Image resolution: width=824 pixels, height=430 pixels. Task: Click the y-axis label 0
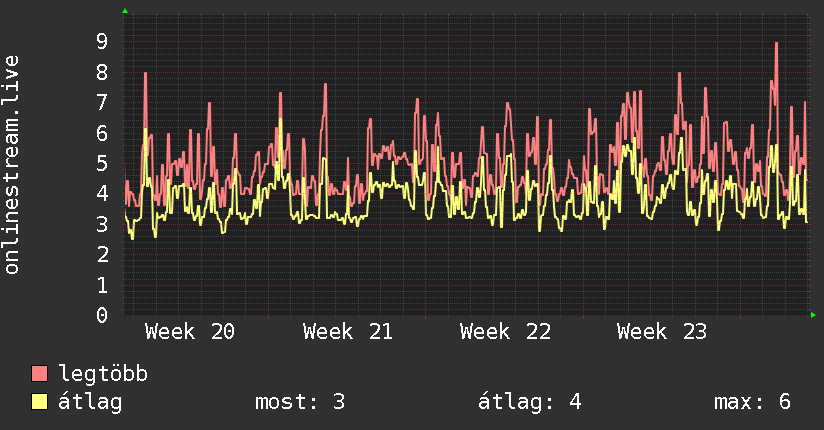click(x=102, y=315)
